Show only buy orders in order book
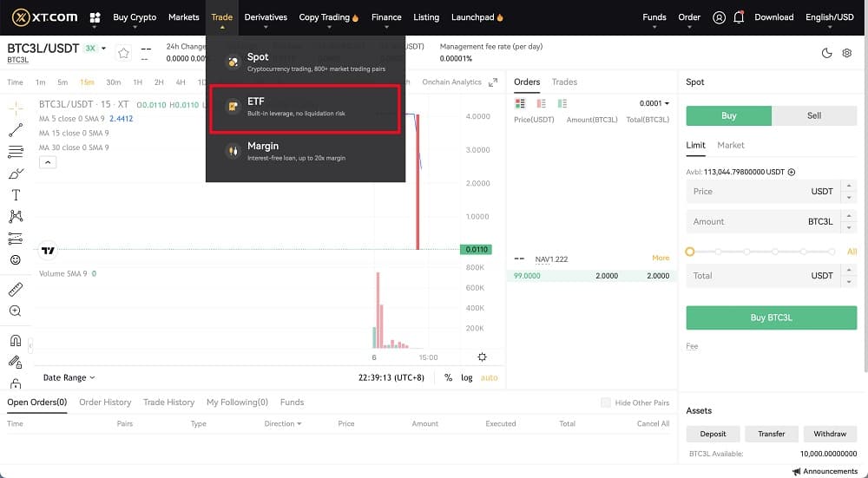Image resolution: width=868 pixels, height=478 pixels. pos(562,103)
